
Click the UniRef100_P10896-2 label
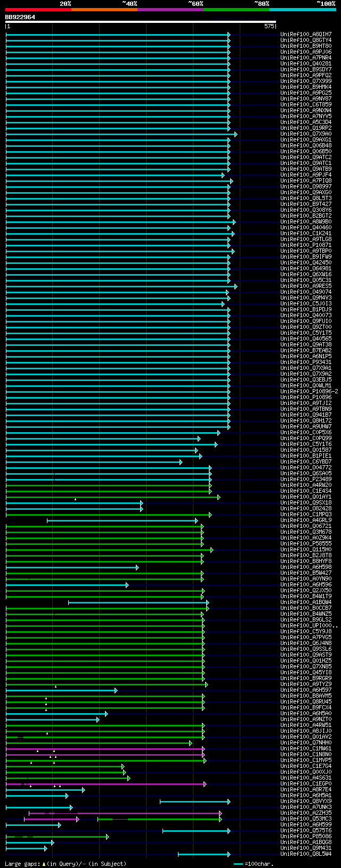pyautogui.click(x=309, y=392)
